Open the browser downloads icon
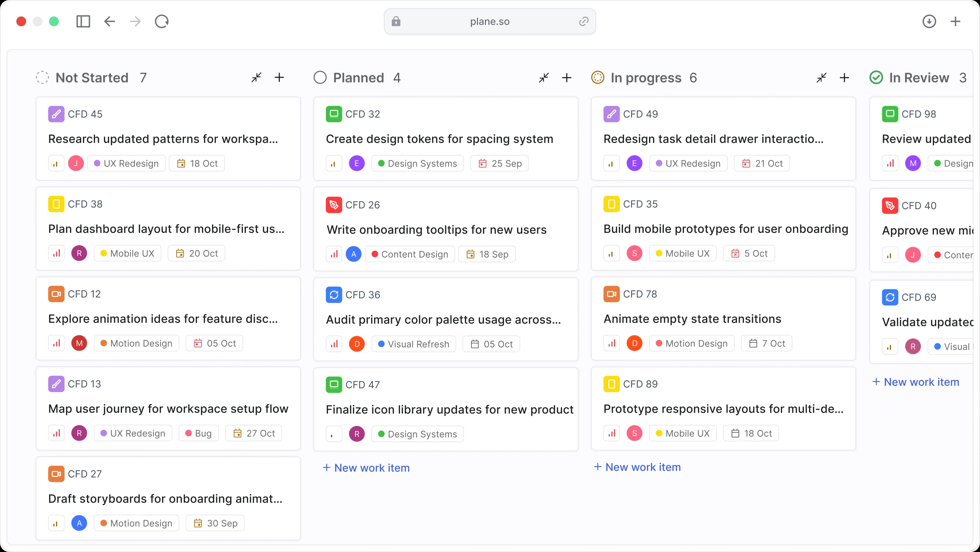This screenshot has height=552, width=980. pos(929,21)
